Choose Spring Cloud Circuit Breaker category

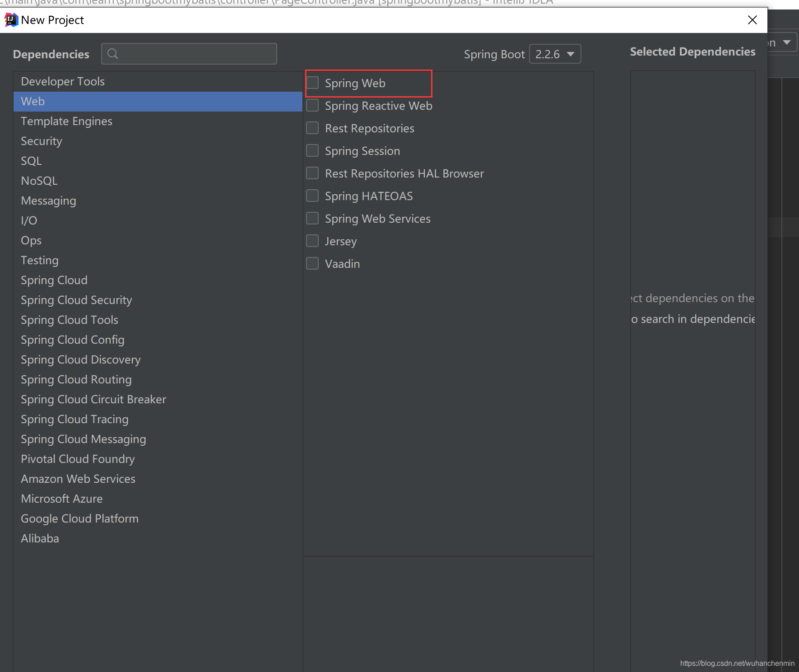pyautogui.click(x=158, y=399)
